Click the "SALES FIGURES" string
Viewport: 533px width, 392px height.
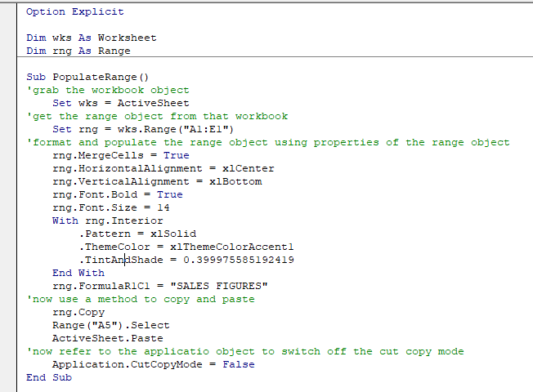click(219, 287)
